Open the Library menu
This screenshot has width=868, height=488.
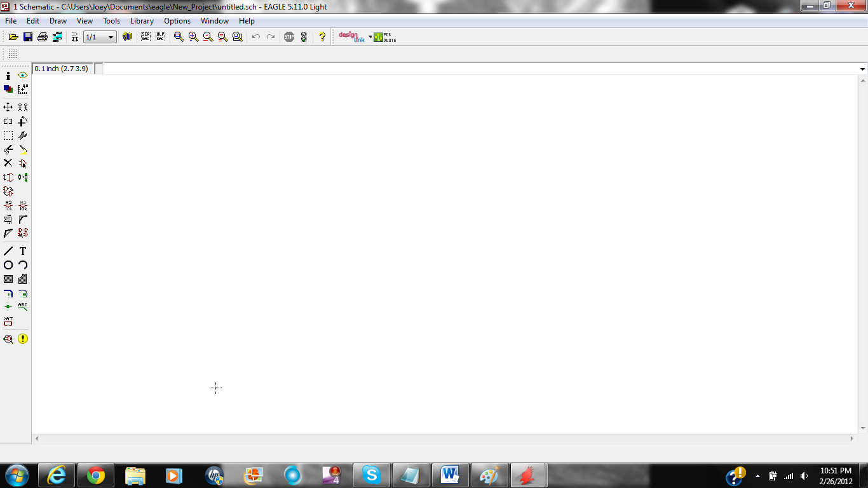(x=142, y=21)
